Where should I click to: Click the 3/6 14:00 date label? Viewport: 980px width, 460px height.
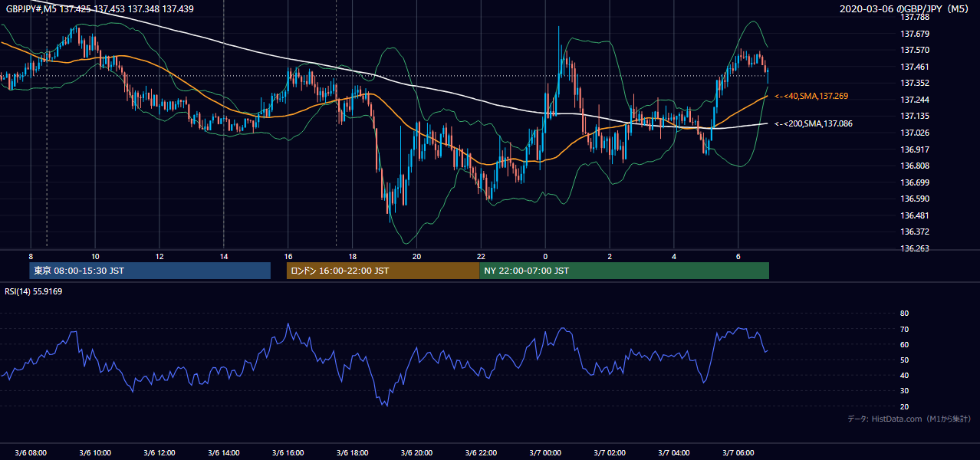click(x=224, y=452)
